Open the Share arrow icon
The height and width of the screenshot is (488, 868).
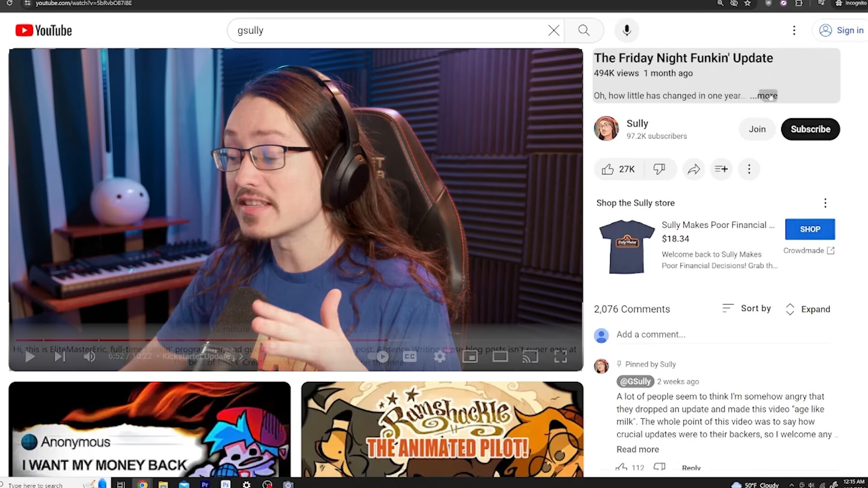693,169
